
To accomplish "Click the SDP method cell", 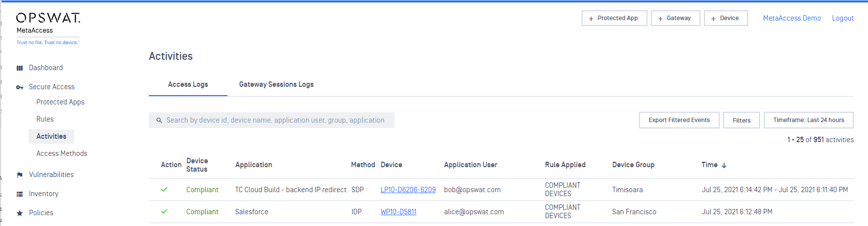I will (x=358, y=190).
